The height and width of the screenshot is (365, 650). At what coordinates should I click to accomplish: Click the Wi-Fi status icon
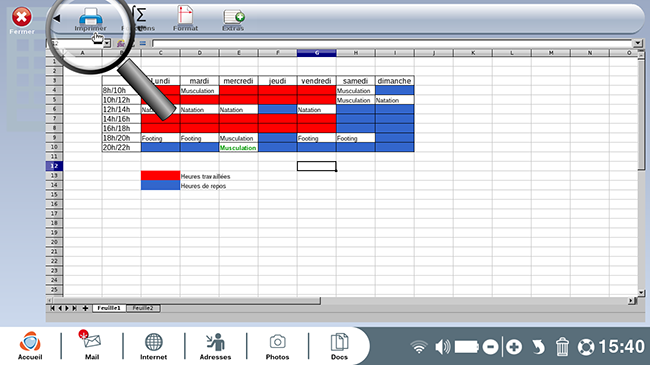click(x=419, y=347)
